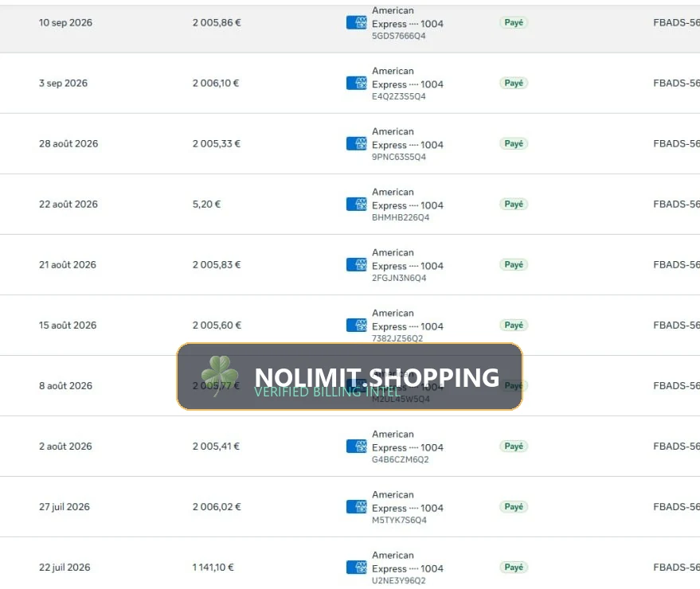700x589 pixels.
Task: Click the Amex card icon in 2 août 2026 row
Action: (x=356, y=447)
